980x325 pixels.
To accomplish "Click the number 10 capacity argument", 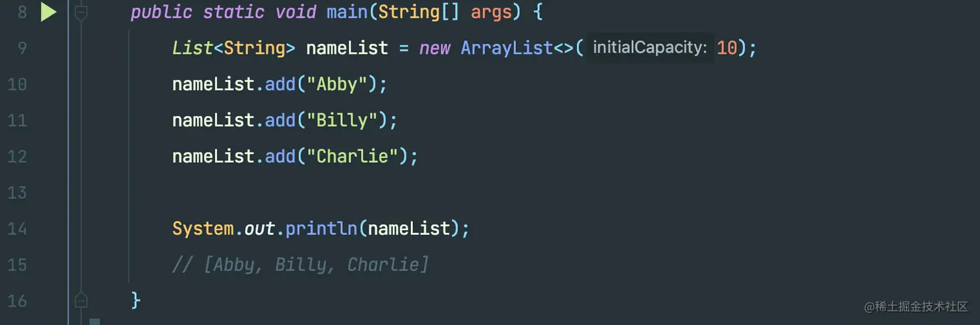I will [727, 48].
